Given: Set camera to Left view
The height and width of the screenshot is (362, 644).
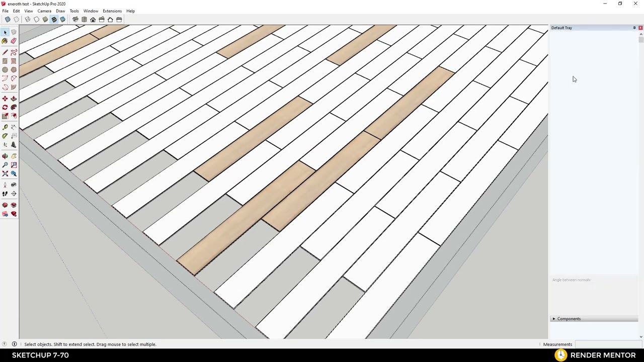Looking at the screenshot, I should point(119,20).
